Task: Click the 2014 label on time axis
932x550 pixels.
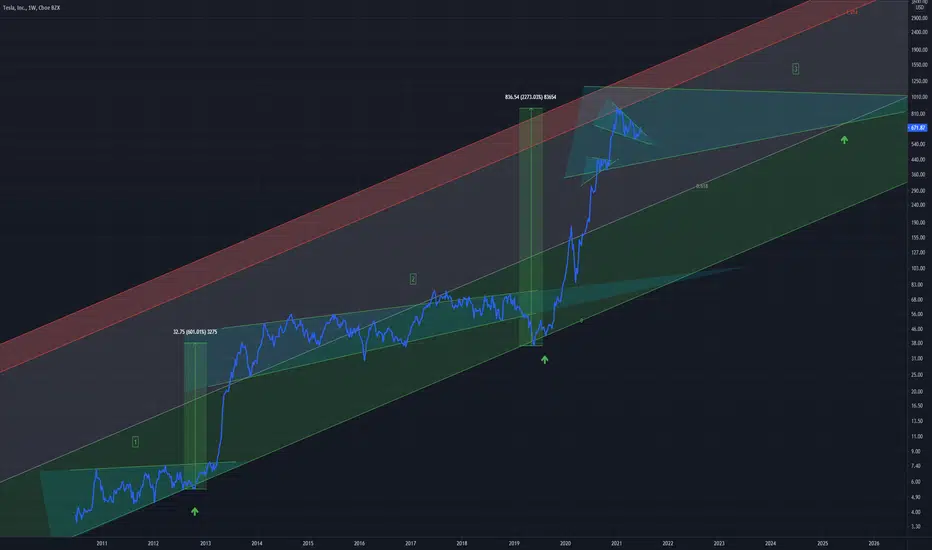Action: click(x=257, y=543)
